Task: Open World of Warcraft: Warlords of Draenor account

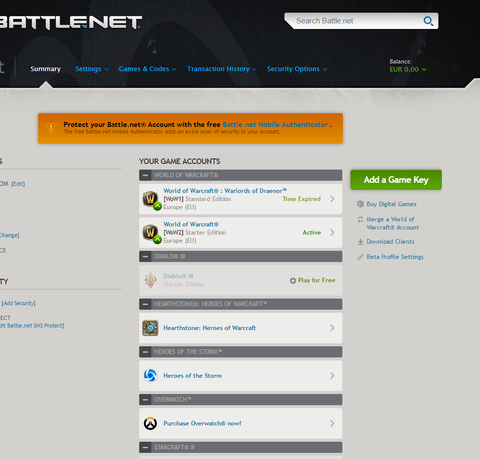Action: [x=225, y=191]
